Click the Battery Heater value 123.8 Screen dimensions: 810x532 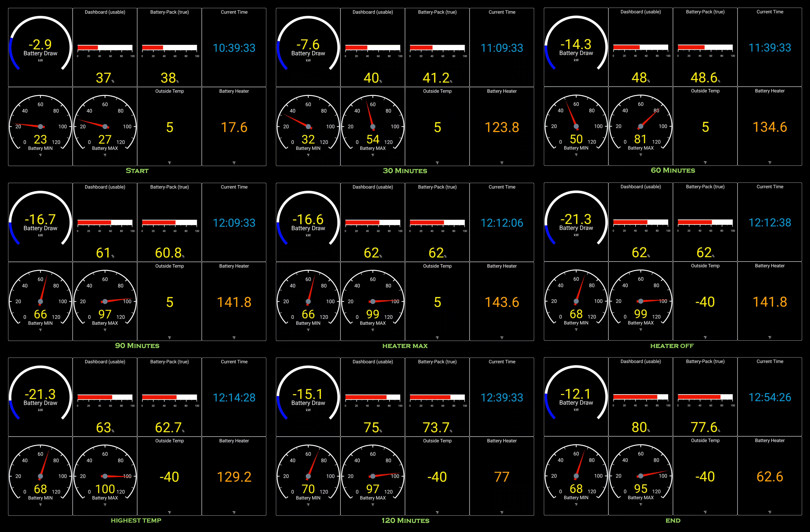(502, 128)
